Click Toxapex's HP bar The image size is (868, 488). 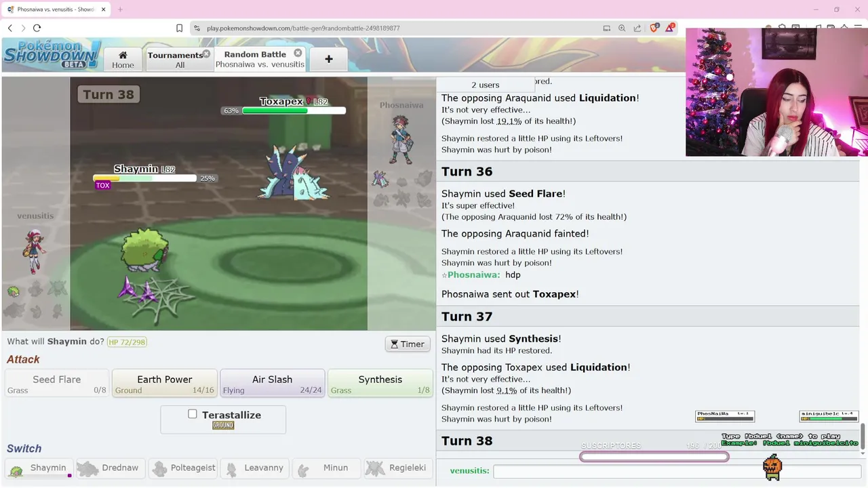click(x=294, y=110)
